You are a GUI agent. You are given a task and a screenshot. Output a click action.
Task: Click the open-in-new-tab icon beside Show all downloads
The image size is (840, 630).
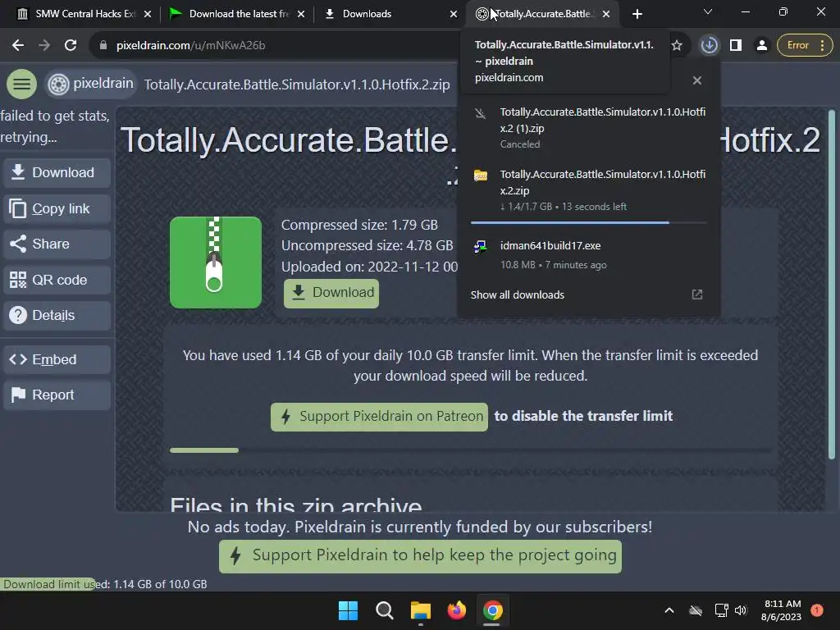(x=697, y=294)
